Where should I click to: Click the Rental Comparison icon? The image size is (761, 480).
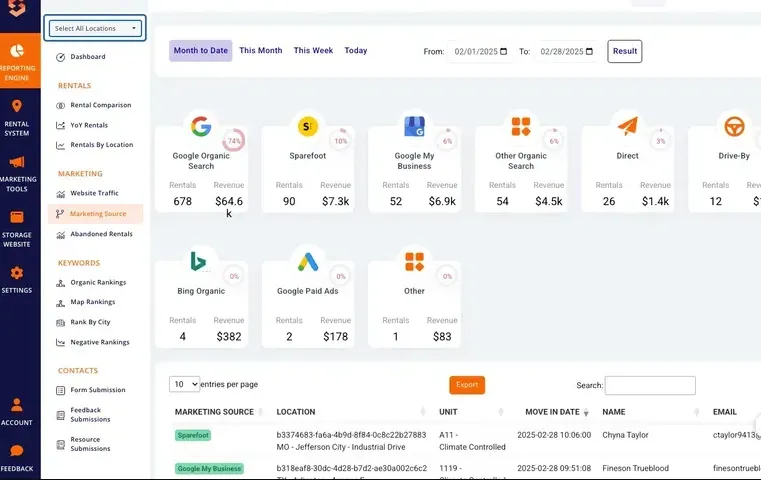[x=61, y=105]
